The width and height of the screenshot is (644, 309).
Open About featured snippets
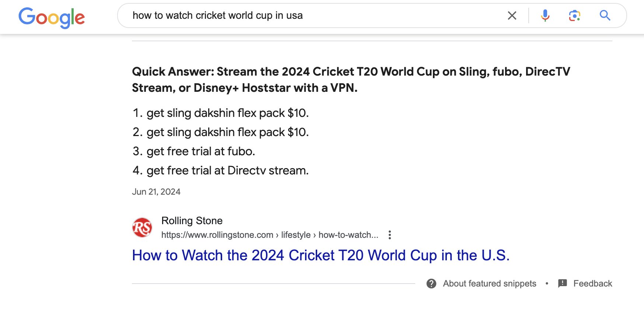pos(489,284)
